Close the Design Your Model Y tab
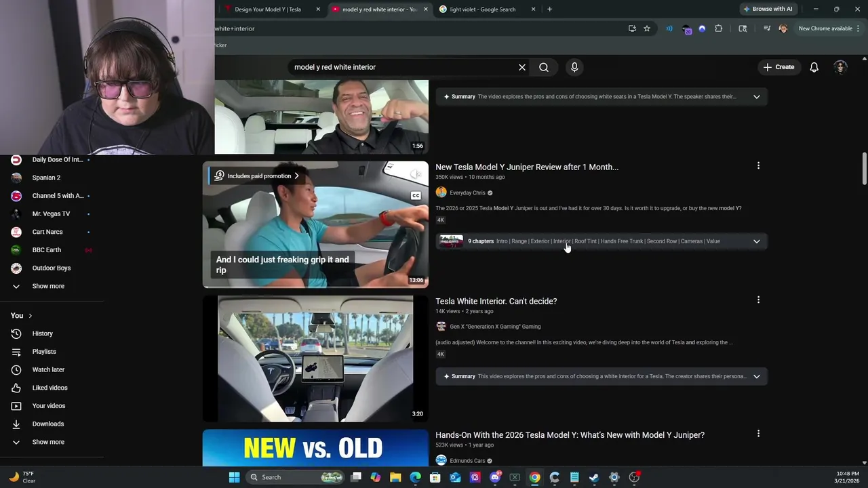Screen dimensions: 868x488 (318, 9)
